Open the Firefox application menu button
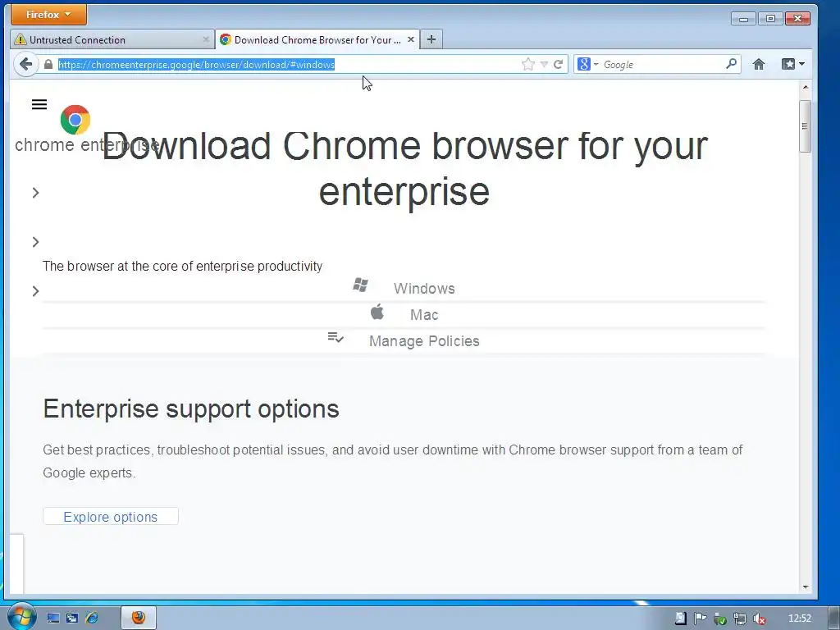 tap(48, 15)
